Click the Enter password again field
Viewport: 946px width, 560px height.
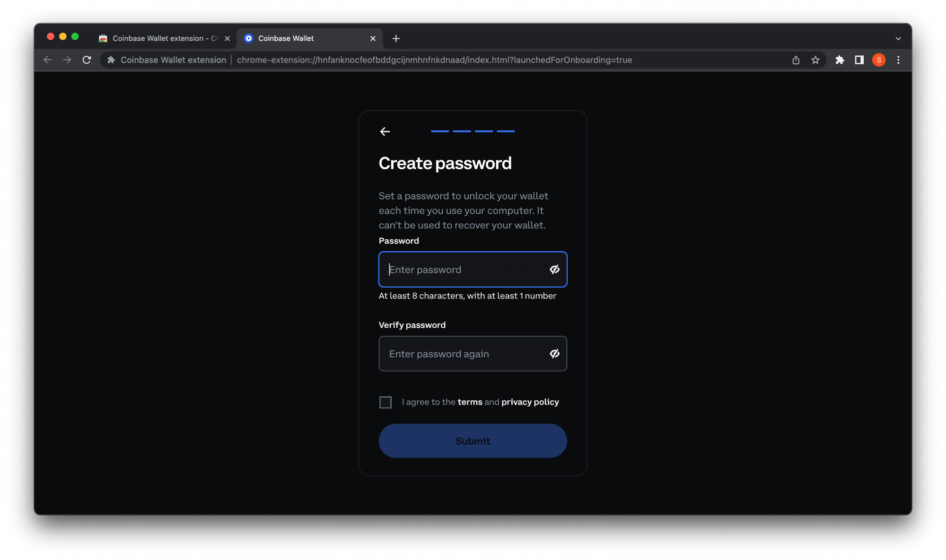tap(473, 353)
